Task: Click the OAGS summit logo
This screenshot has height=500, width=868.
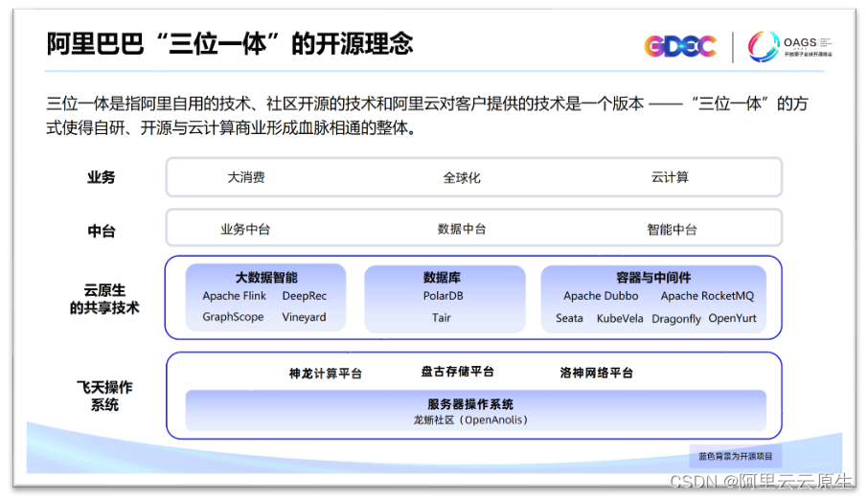Action: click(790, 47)
